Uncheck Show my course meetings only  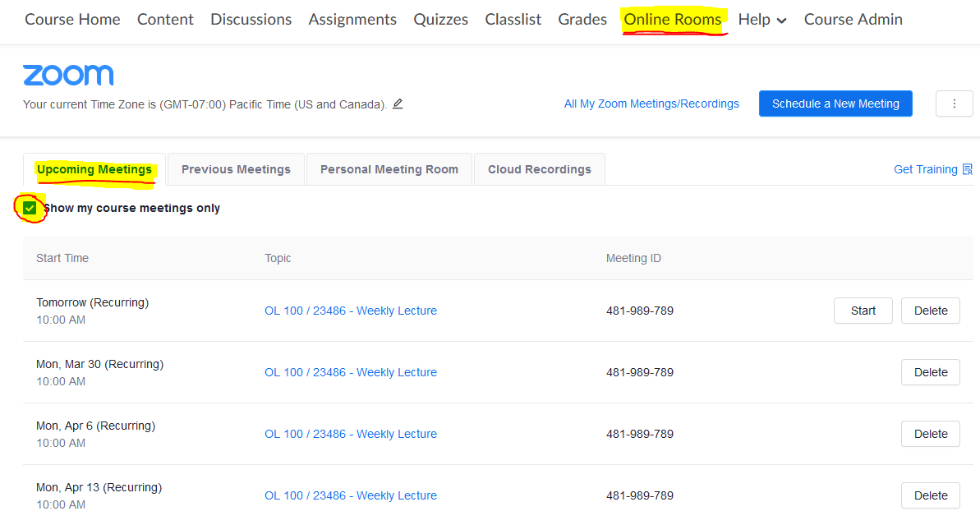click(30, 208)
